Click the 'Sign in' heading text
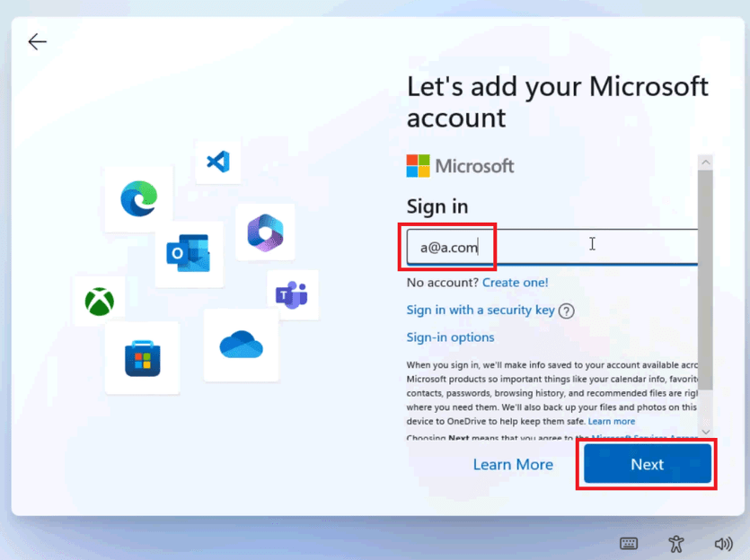Image resolution: width=750 pixels, height=560 pixels. [437, 206]
